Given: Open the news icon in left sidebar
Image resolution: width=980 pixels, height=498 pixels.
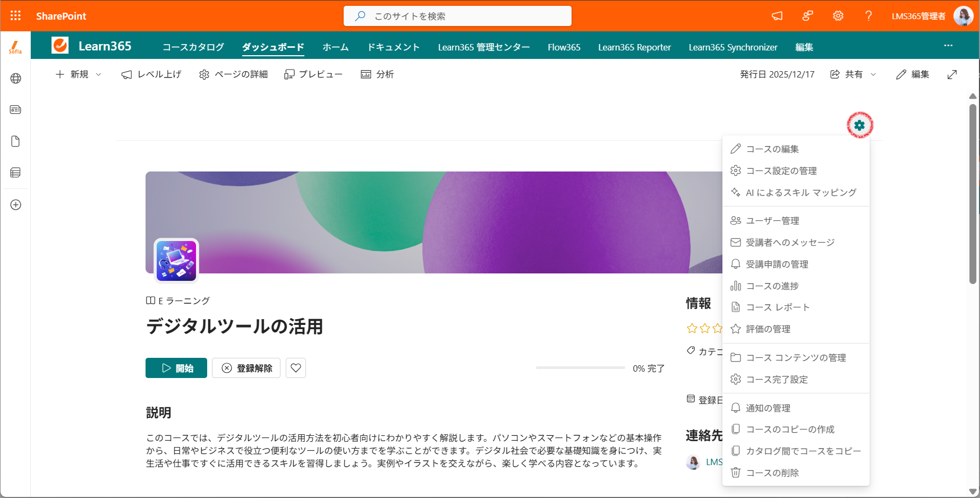Looking at the screenshot, I should (15, 110).
